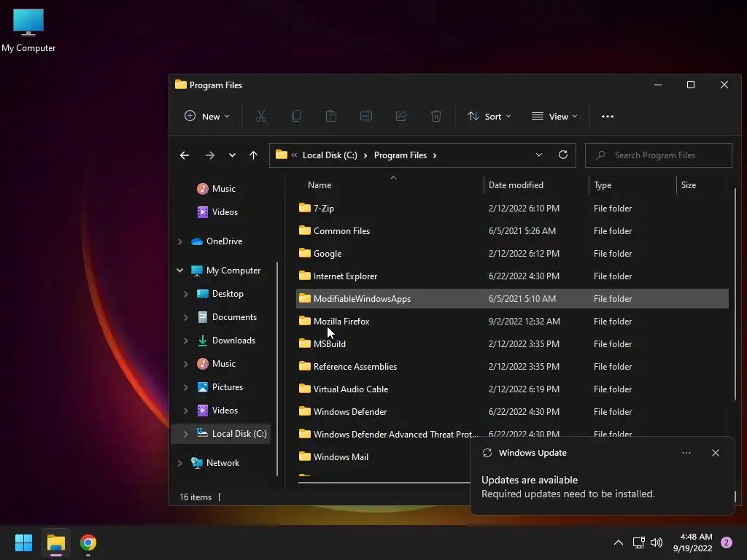Click the Google folder icon

(x=305, y=253)
